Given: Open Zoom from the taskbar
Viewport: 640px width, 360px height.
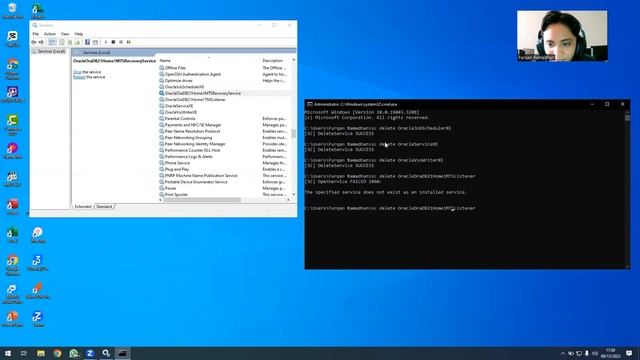Looking at the screenshot, I should click(x=90, y=353).
